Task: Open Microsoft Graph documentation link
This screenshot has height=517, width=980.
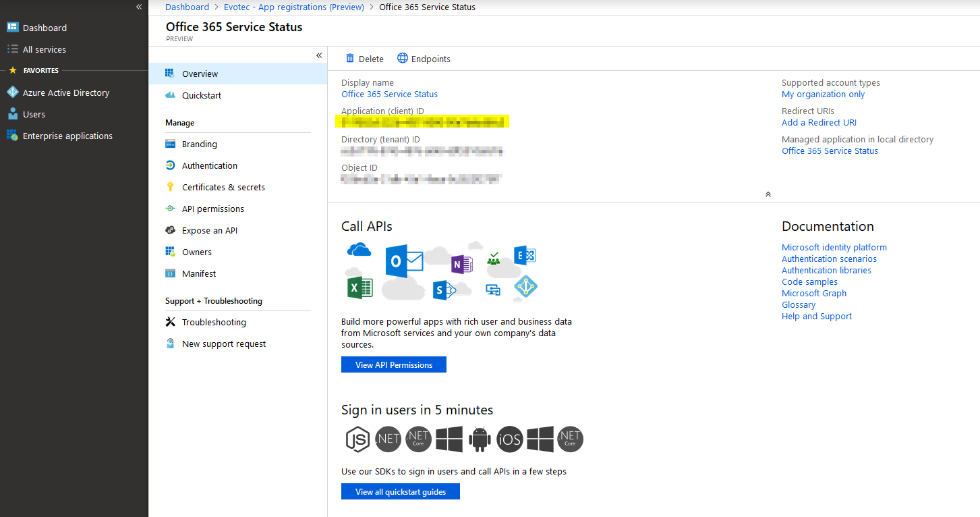Action: click(813, 293)
